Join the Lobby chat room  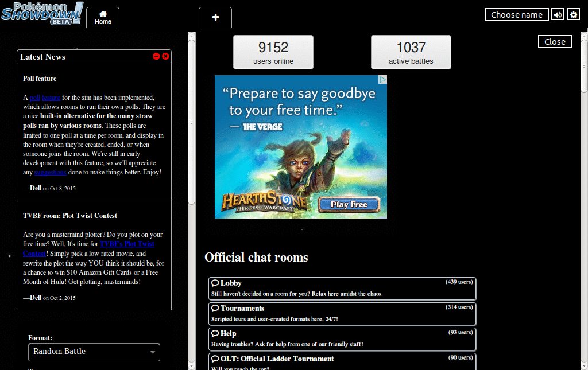[342, 289]
